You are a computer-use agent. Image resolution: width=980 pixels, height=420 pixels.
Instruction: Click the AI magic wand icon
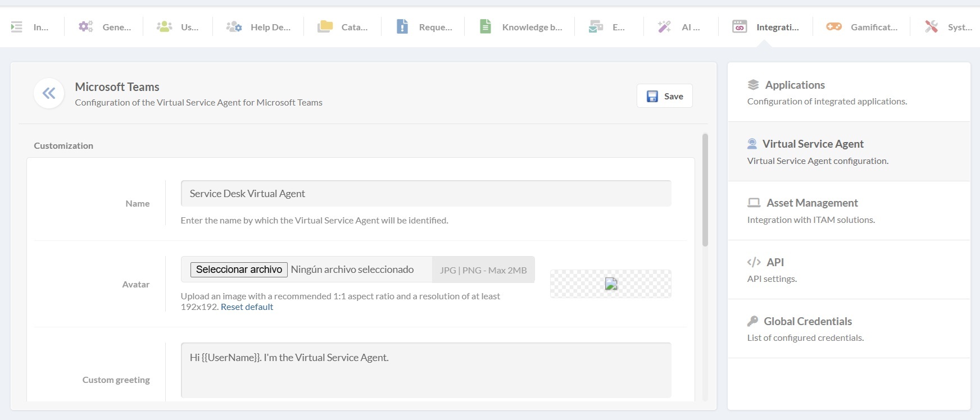(664, 26)
